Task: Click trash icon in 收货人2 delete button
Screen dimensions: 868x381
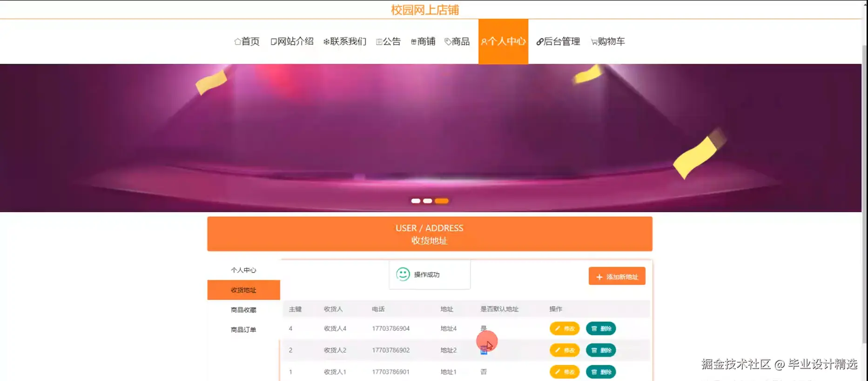Action: (594, 350)
